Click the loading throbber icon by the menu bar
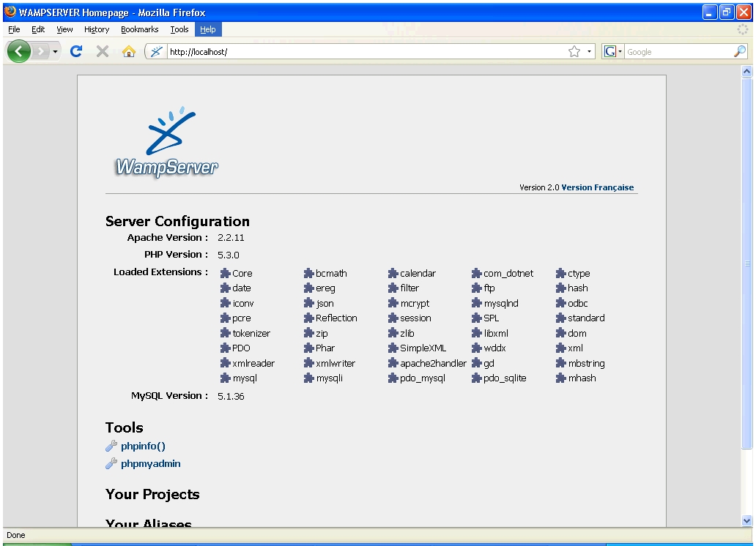This screenshot has height=546, width=756. [743, 29]
